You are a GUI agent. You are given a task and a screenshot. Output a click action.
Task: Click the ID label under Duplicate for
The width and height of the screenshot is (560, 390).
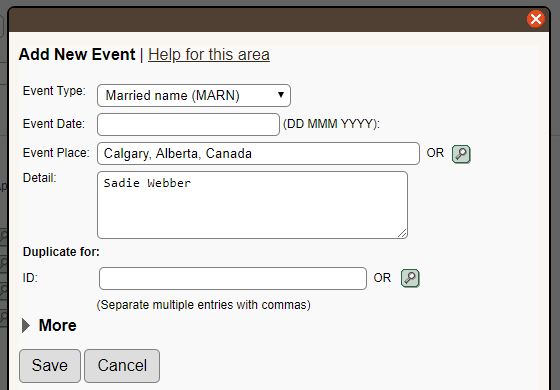tap(30, 278)
